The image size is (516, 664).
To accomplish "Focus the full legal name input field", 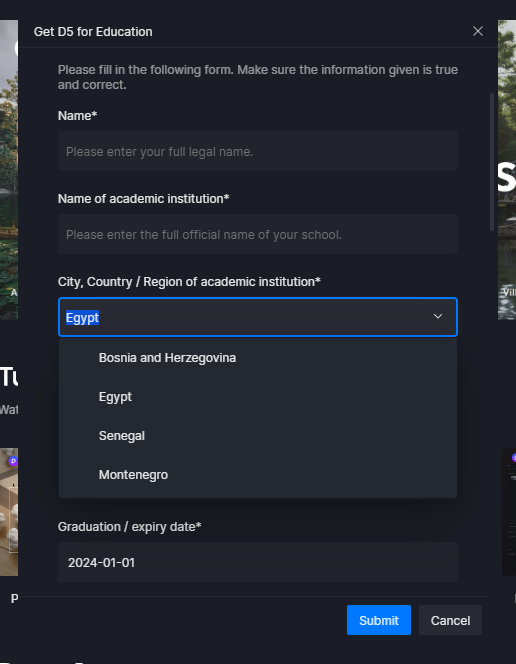I will 258,151.
